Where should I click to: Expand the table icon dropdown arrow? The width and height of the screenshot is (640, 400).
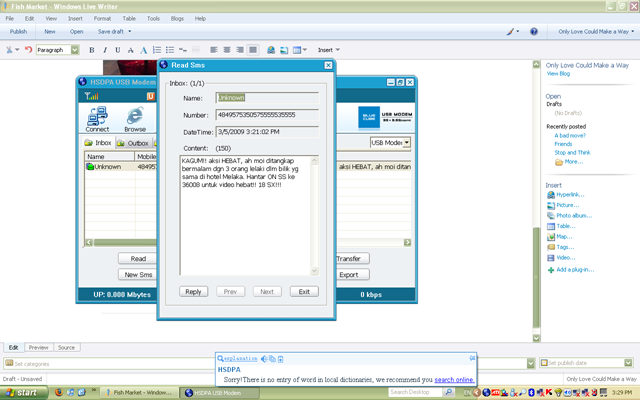pos(304,50)
